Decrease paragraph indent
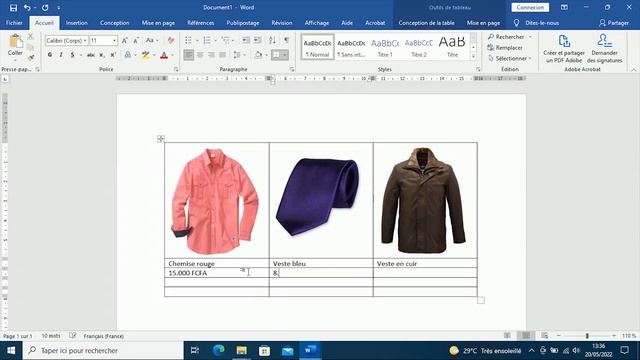 pos(246,40)
